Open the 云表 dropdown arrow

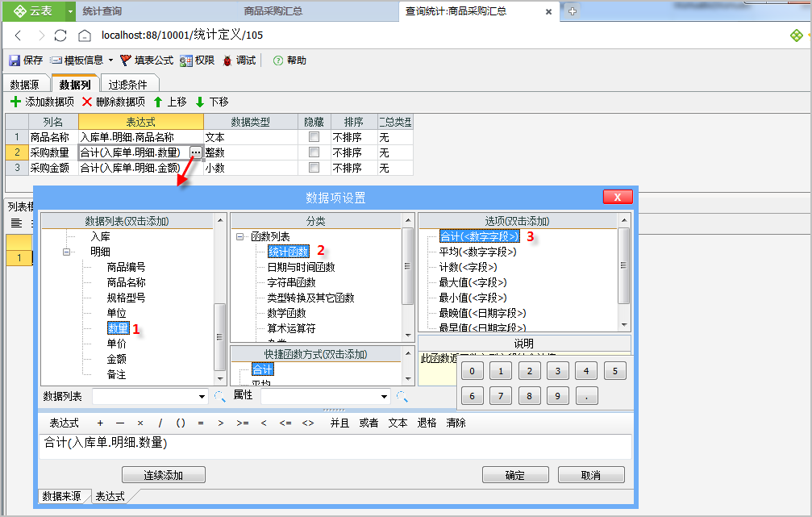point(70,10)
